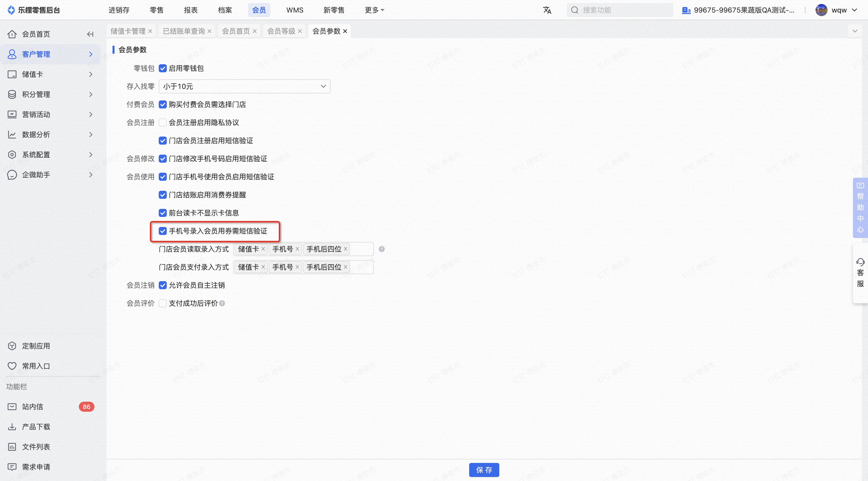Screen dimensions: 868x481
Task: Remove 储值卡 tag from 读取录入方式
Action: [x=263, y=249]
